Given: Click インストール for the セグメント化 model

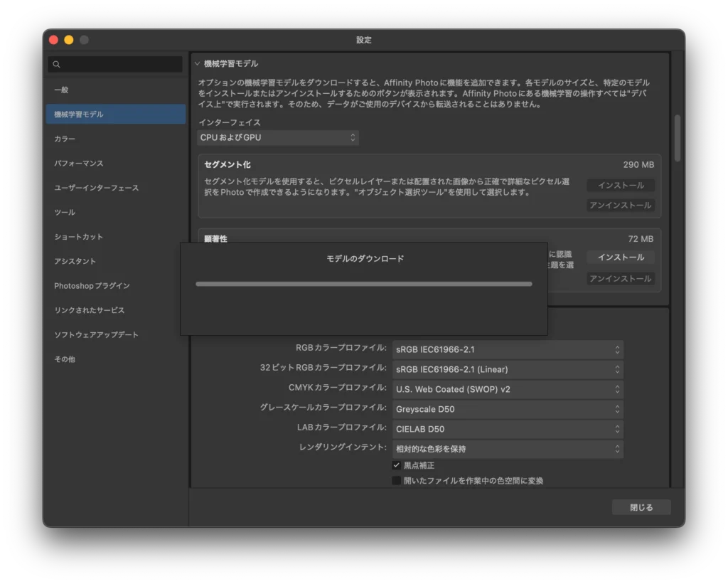Looking at the screenshot, I should [x=621, y=186].
